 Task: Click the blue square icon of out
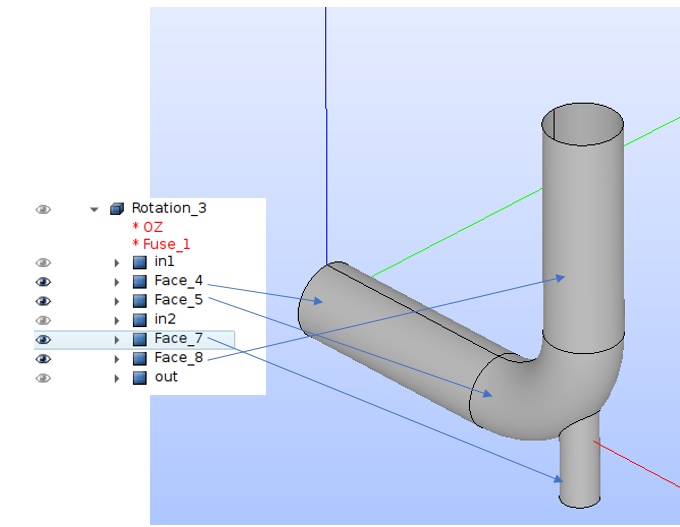140,378
